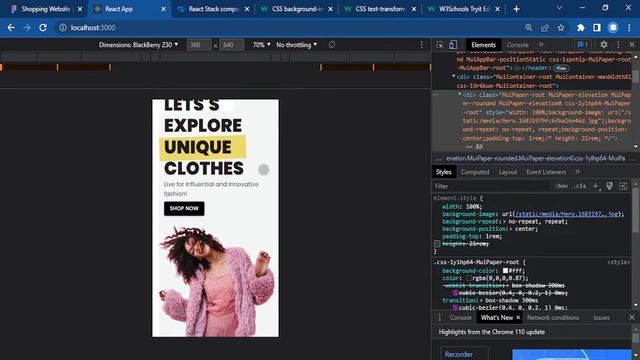Open the extensions puzzle icon
This screenshot has height=360, width=640.
[x=580, y=27]
